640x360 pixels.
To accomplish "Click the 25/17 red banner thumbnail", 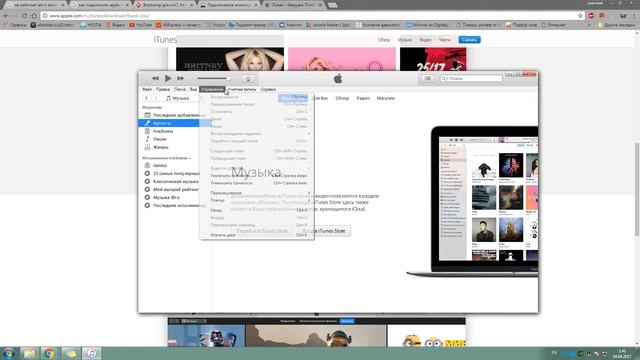I will pyautogui.click(x=433, y=59).
